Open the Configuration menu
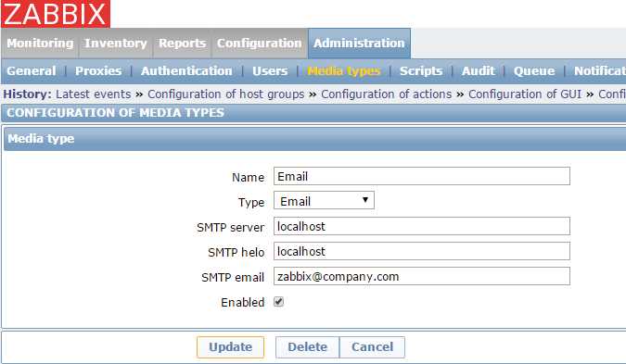626x364 pixels. click(x=259, y=43)
